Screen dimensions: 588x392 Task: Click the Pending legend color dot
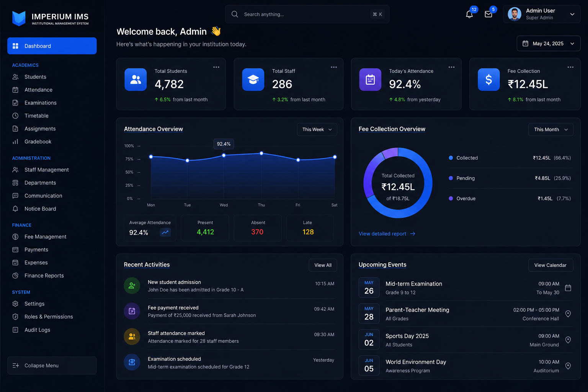point(451,178)
